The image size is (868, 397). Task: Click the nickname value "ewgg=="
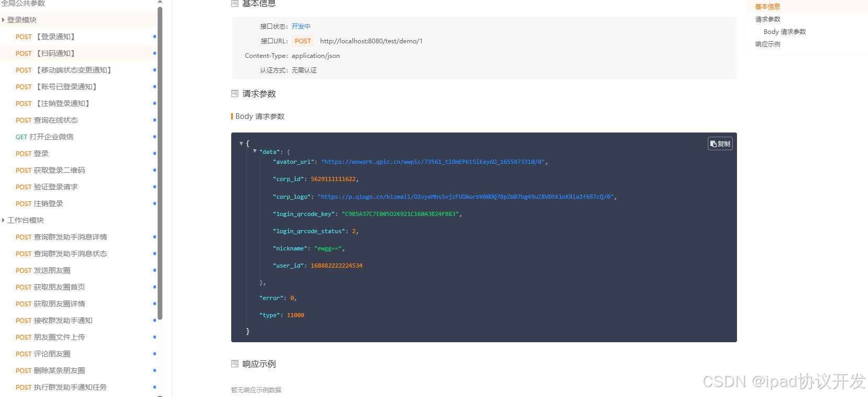click(x=328, y=248)
